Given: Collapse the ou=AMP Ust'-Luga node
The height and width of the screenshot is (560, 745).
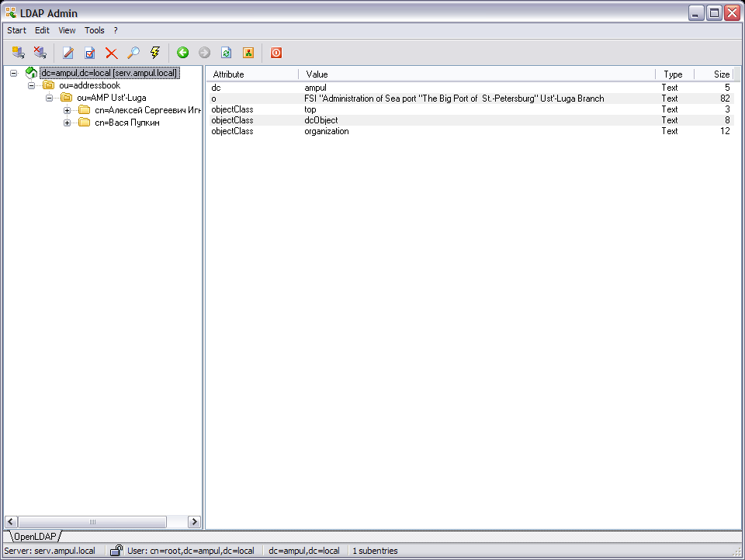Looking at the screenshot, I should coord(50,98).
